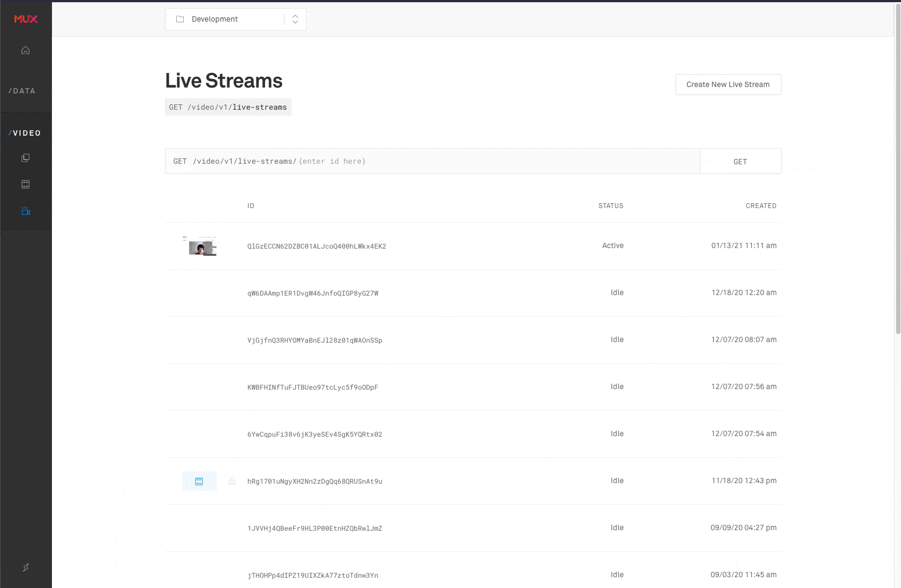Click the environment switcher chevron control

pyautogui.click(x=295, y=19)
